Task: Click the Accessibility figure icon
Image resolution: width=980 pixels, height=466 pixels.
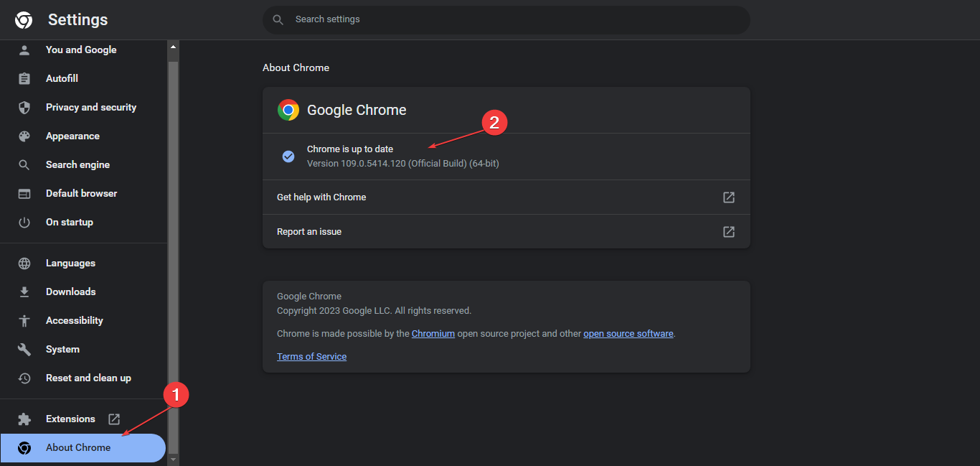Action: (x=24, y=320)
